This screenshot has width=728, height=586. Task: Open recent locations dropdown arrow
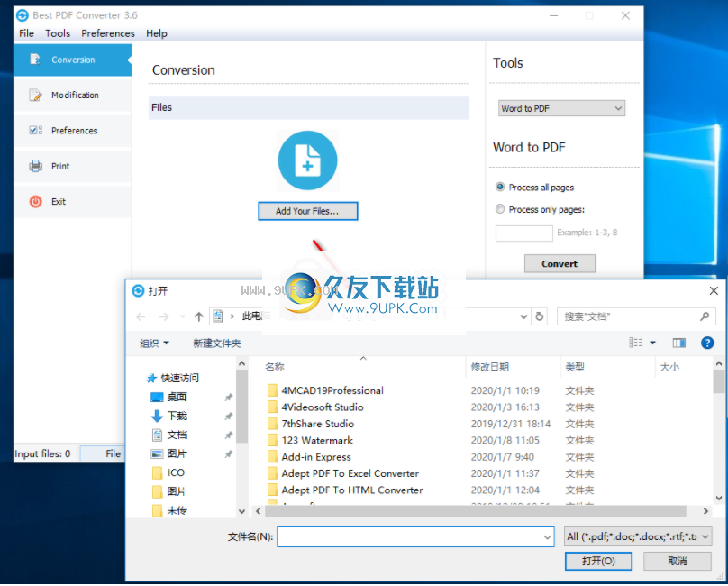pyautogui.click(x=183, y=316)
